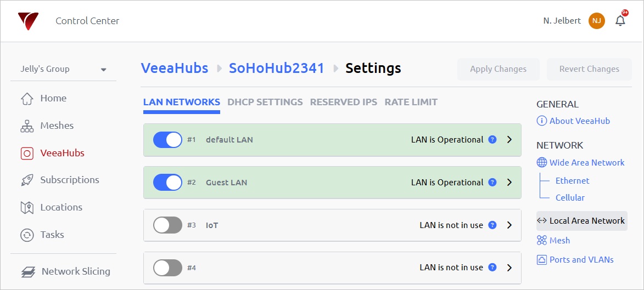Click the Tasks circular icon

click(x=27, y=235)
